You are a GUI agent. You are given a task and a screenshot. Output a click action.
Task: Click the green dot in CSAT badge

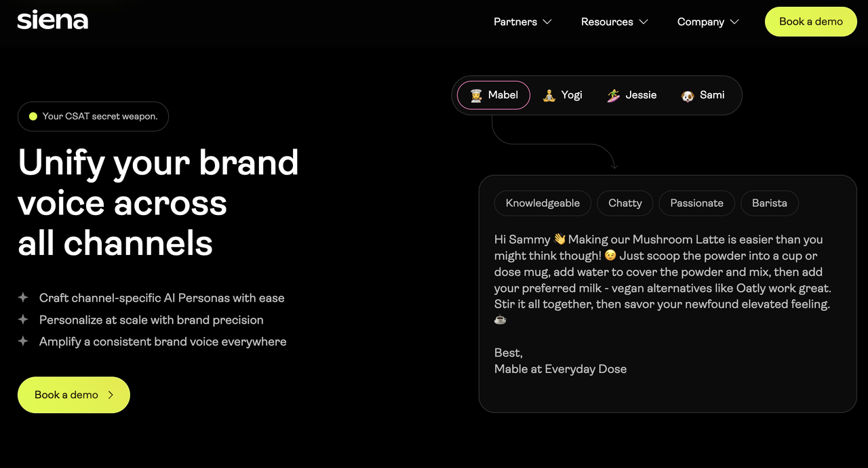coord(33,117)
